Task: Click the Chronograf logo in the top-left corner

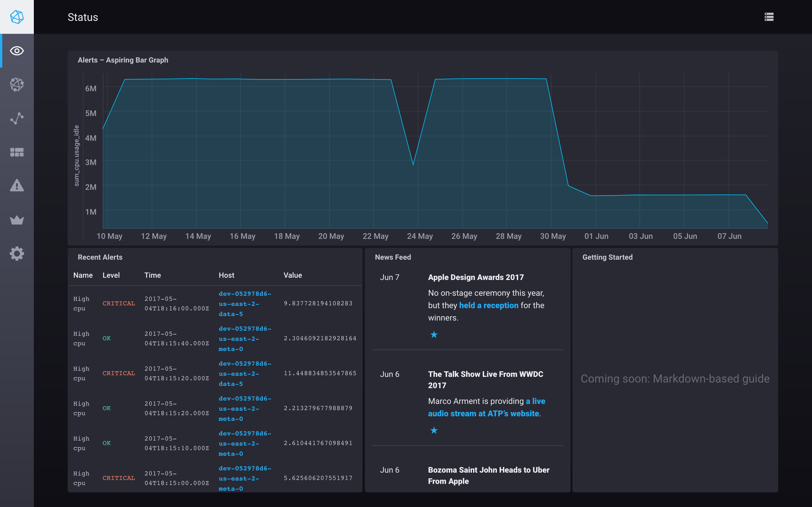Action: point(16,17)
